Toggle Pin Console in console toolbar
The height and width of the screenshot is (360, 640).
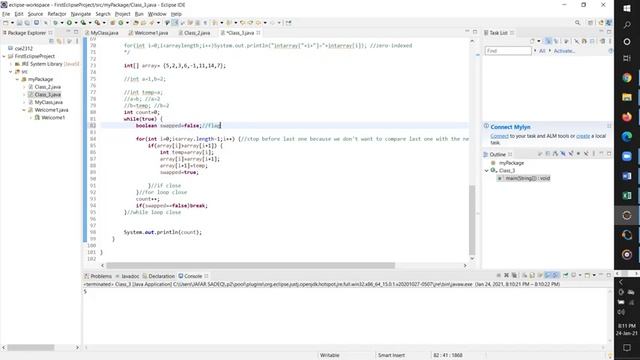click(x=565, y=276)
